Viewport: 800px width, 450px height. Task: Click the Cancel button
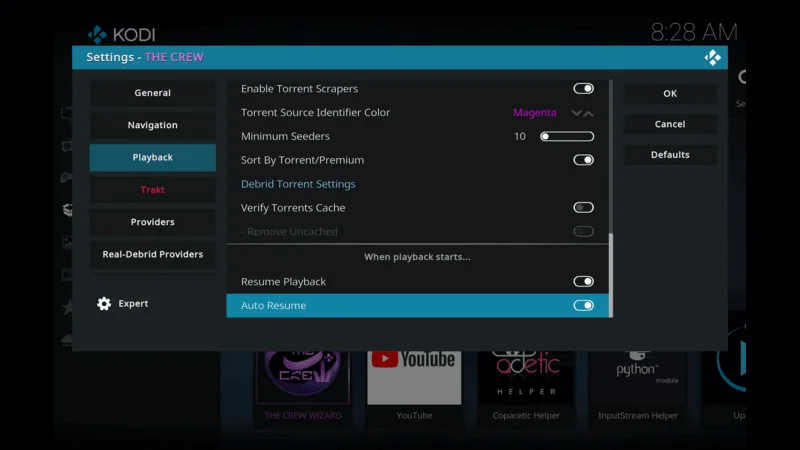(670, 124)
